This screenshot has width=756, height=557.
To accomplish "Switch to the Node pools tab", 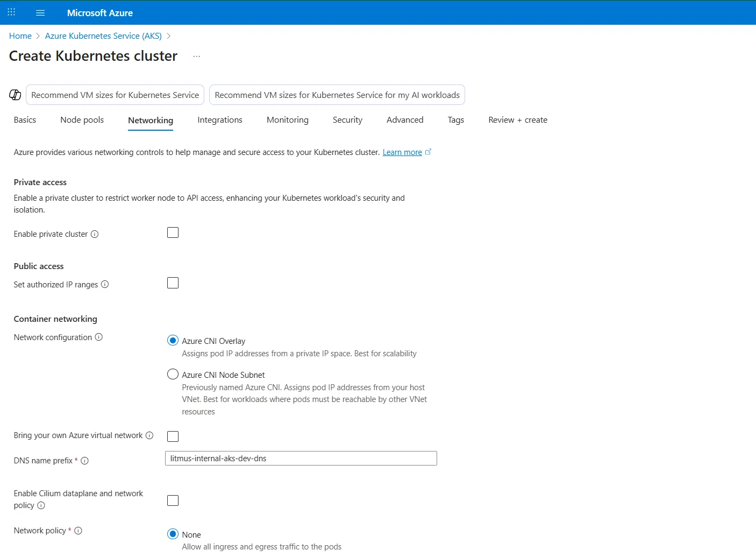I will click(82, 120).
